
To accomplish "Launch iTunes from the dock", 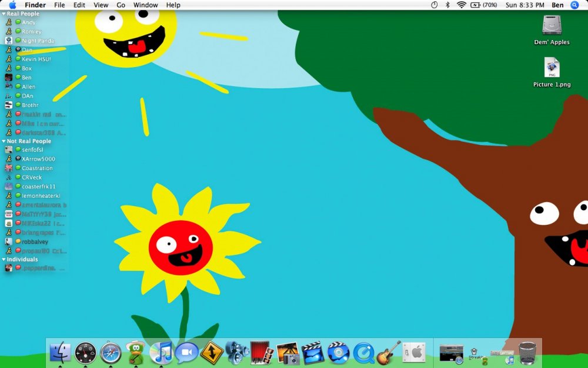I will 161,353.
